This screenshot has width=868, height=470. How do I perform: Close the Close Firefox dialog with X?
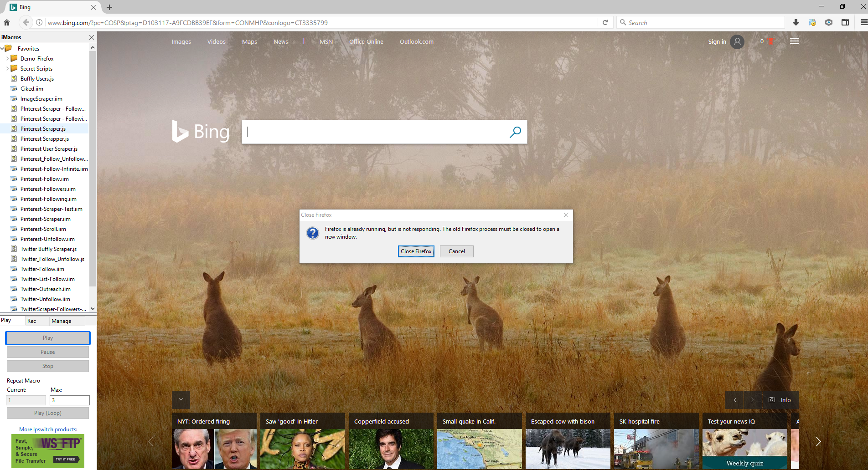click(x=566, y=215)
